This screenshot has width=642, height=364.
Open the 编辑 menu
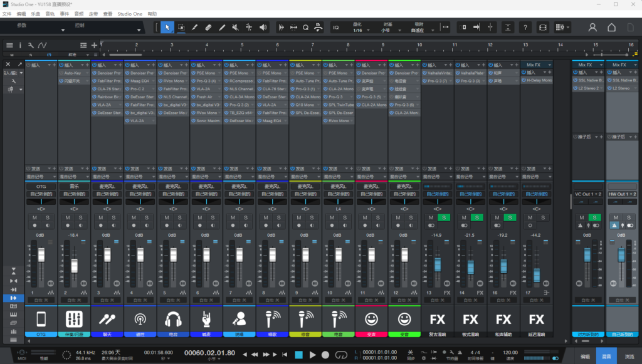click(x=21, y=14)
